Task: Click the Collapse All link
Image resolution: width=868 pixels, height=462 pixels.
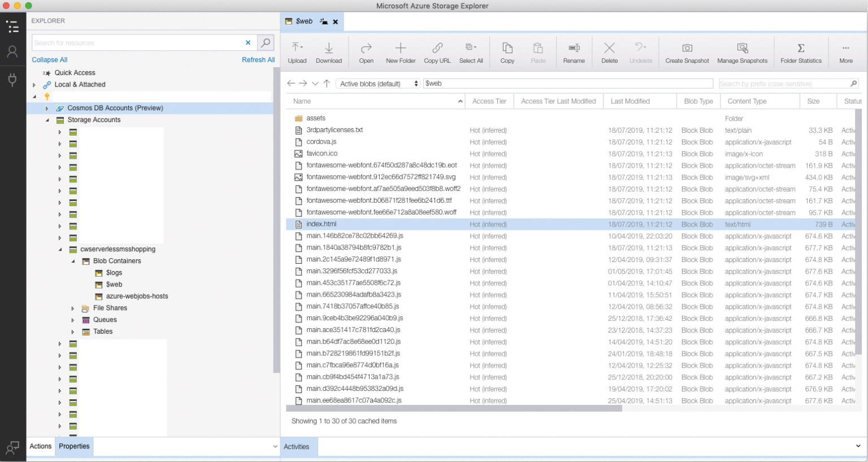Action: pyautogui.click(x=50, y=60)
